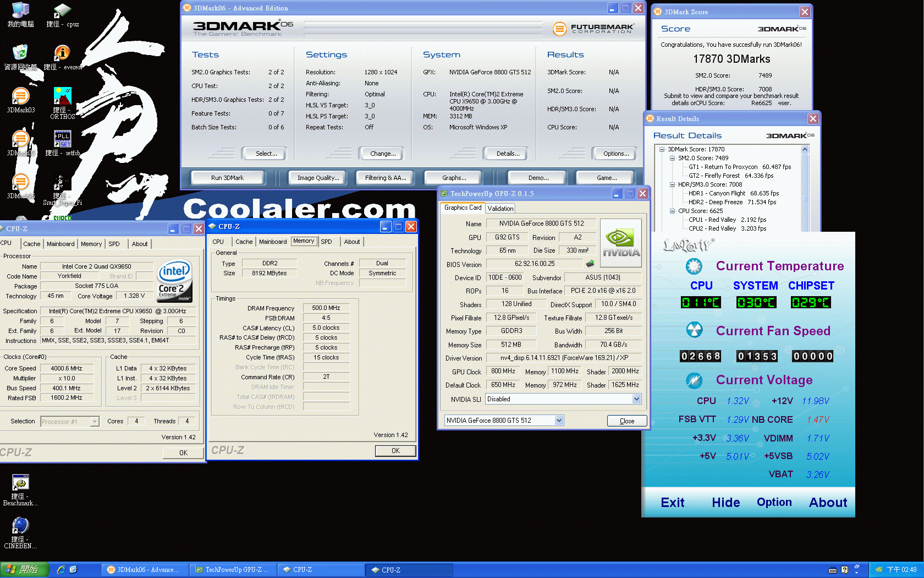Open the Recycle Bin desktop icon
The width and height of the screenshot is (924, 578).
(20, 57)
